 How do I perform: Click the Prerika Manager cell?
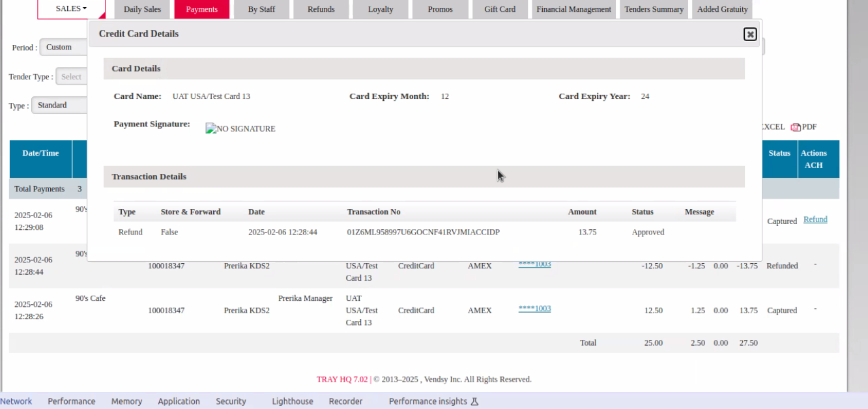305,298
